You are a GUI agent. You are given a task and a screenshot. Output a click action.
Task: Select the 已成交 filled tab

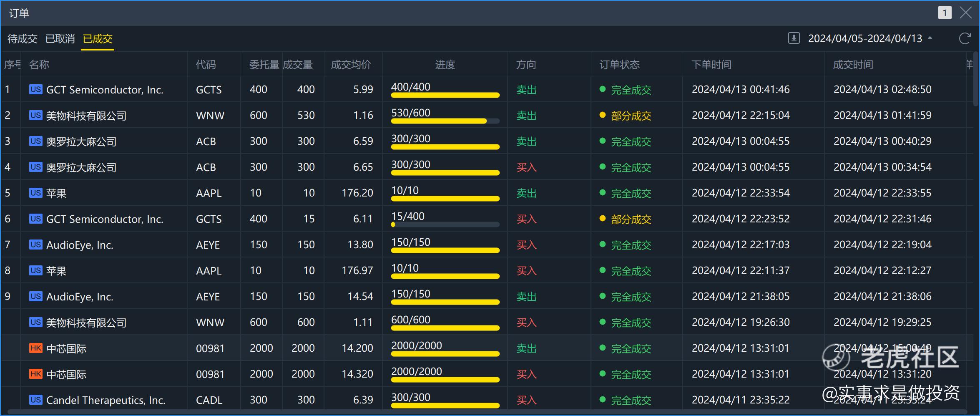[x=98, y=39]
